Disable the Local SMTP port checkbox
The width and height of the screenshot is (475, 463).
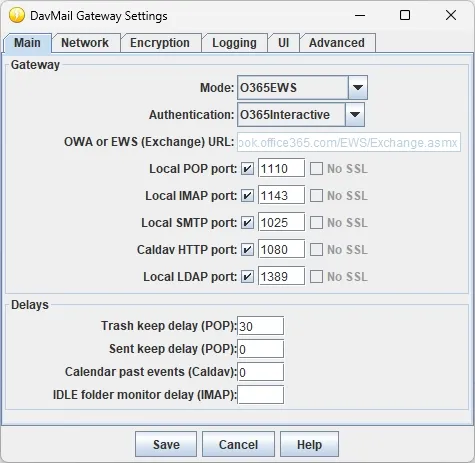pyautogui.click(x=247, y=223)
